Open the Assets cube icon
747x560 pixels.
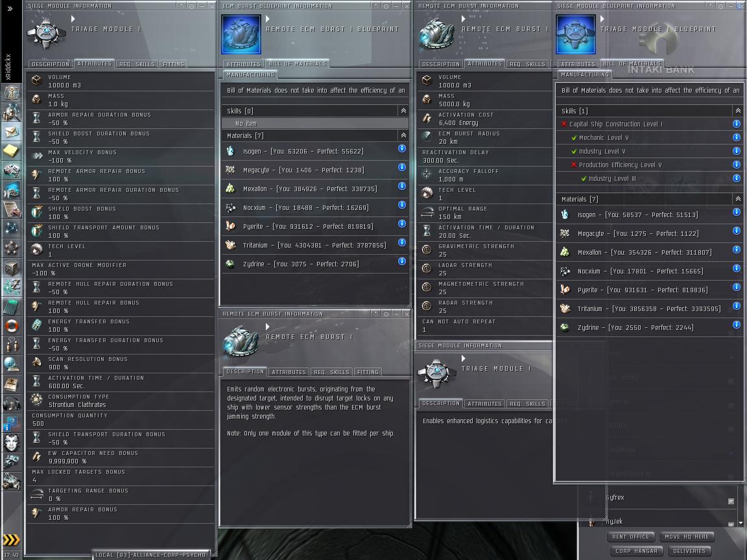point(12,268)
